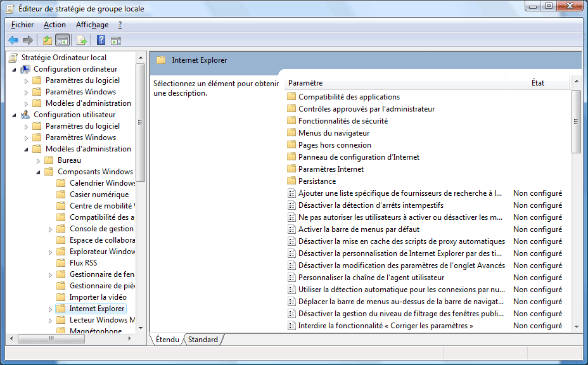Click the tree pane horizontal scrollbar thumb

[51, 338]
